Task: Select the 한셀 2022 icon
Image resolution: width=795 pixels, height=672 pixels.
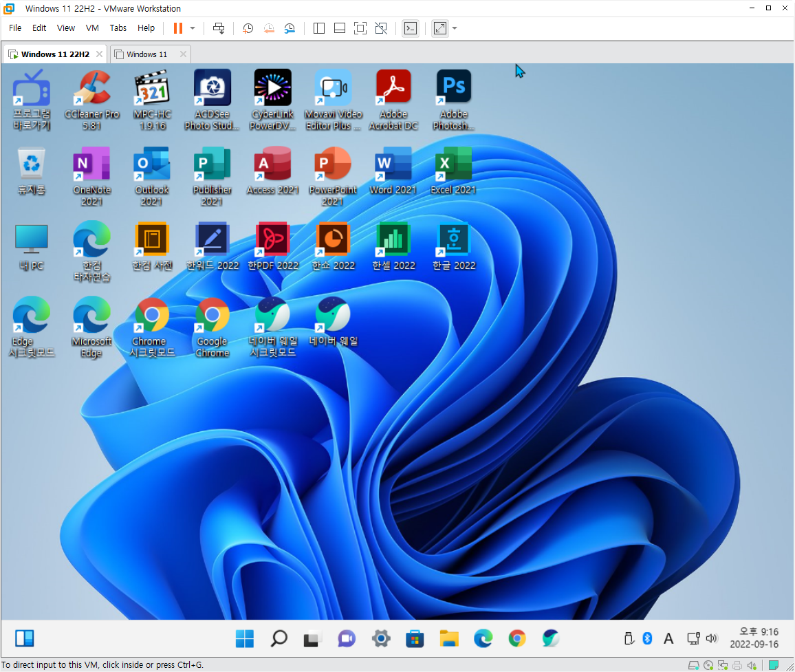Action: click(x=393, y=246)
